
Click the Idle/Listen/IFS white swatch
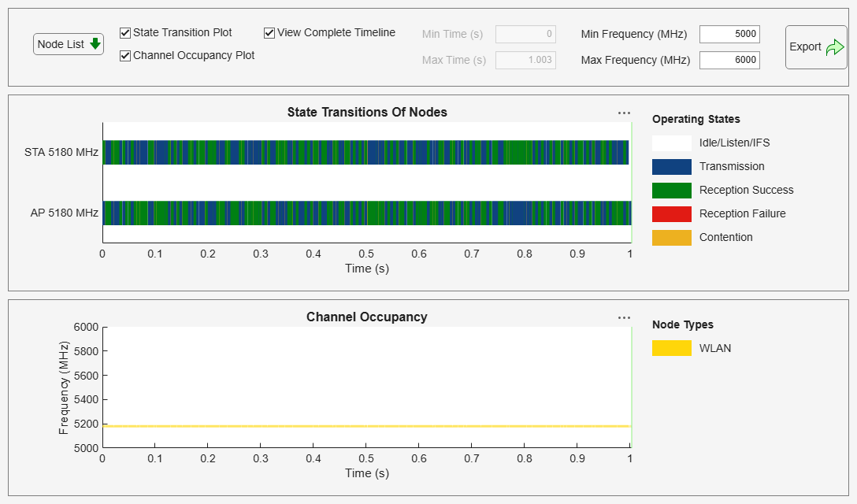(672, 143)
